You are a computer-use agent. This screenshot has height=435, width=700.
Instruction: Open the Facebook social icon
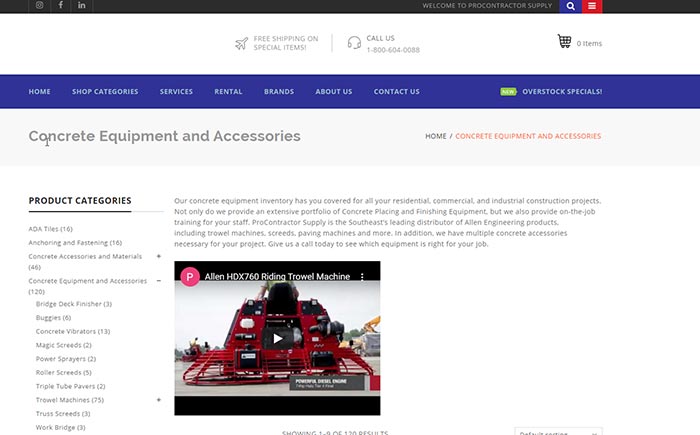click(61, 5)
